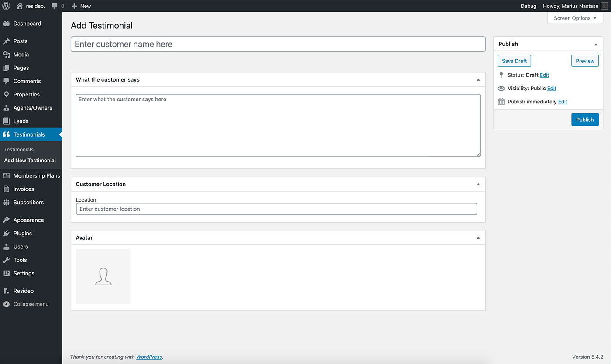Click the Plugins plug icon in sidebar
The image size is (611, 364).
point(7,234)
